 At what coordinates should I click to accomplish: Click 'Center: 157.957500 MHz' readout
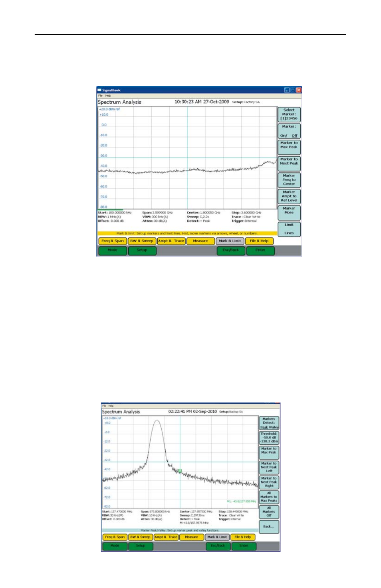pyautogui.click(x=196, y=511)
